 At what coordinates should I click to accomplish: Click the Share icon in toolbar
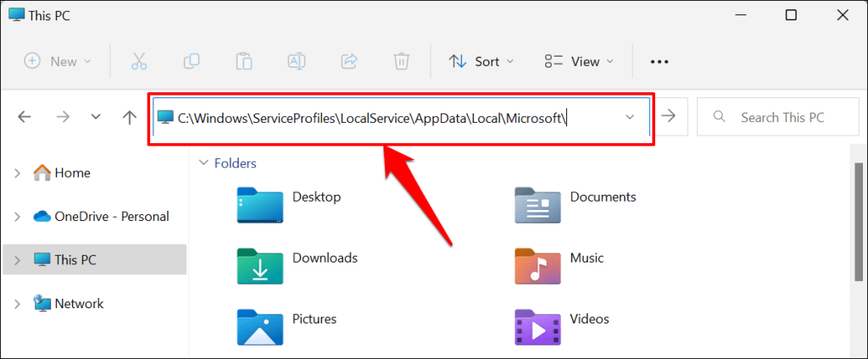click(349, 61)
